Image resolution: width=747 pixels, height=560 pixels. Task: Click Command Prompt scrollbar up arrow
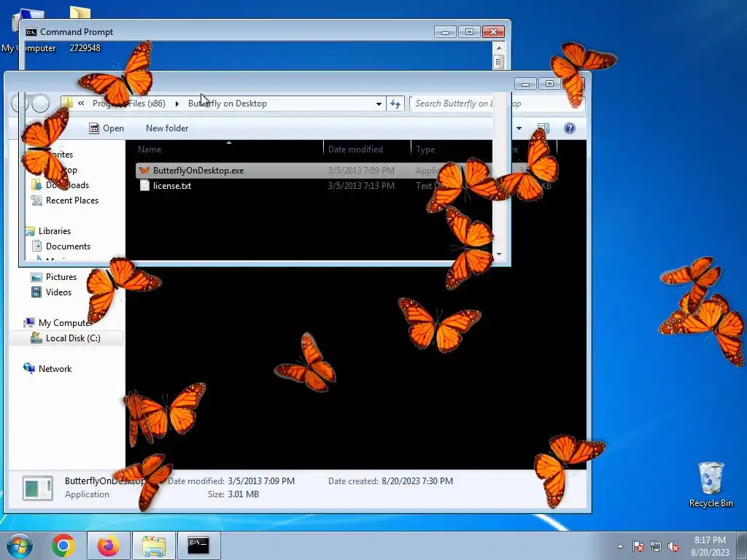(x=499, y=47)
